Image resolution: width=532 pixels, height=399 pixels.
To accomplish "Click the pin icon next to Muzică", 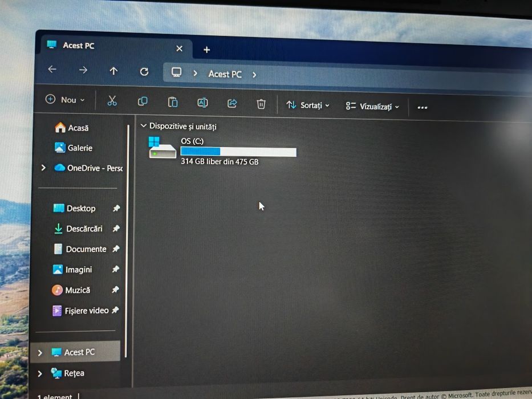I will click(115, 290).
